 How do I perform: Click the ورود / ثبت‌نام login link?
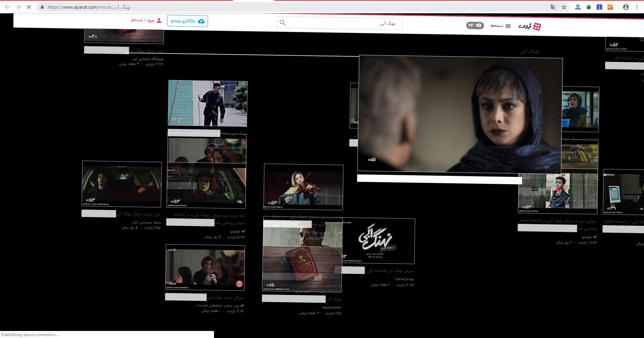[146, 20]
